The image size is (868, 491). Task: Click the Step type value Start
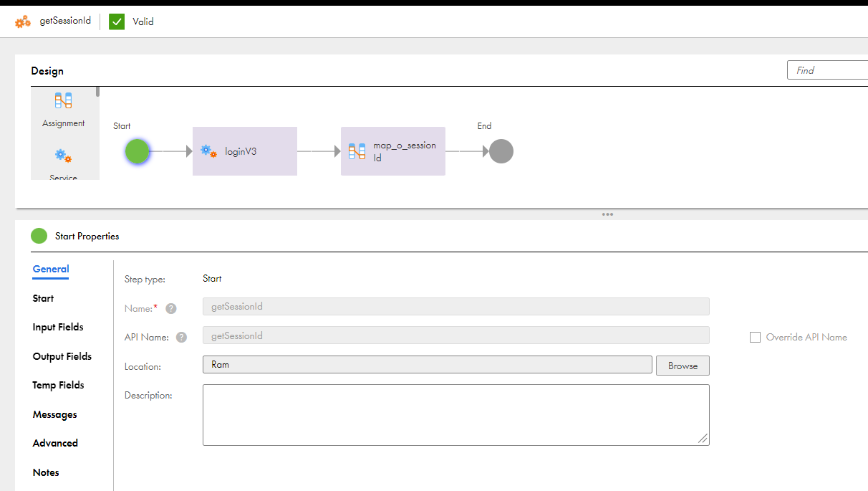[x=212, y=279]
